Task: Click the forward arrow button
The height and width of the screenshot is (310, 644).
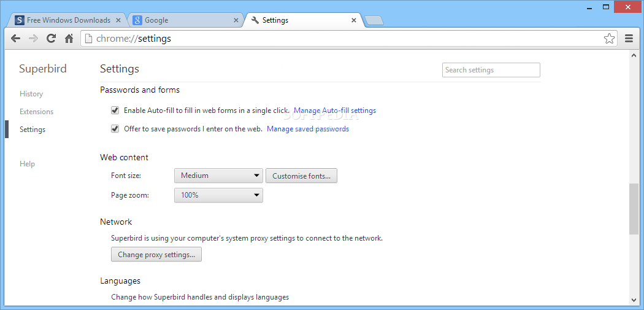Action: point(33,39)
